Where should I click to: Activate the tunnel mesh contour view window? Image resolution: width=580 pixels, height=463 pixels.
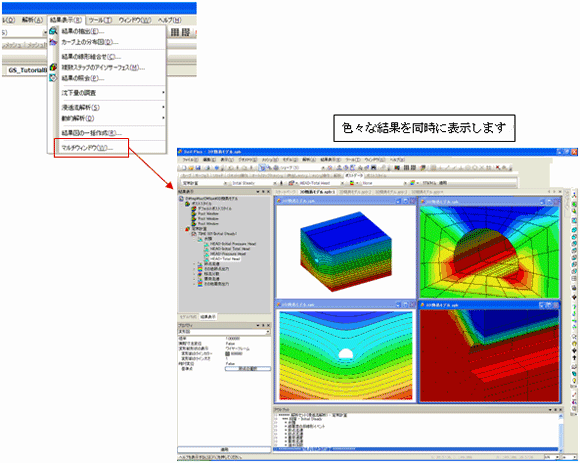[489, 248]
